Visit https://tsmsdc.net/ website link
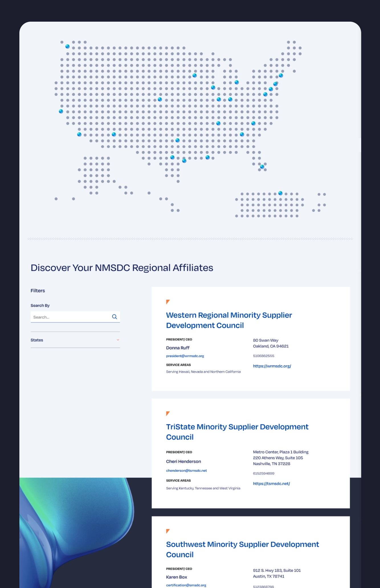This screenshot has height=588, width=380. [x=271, y=483]
